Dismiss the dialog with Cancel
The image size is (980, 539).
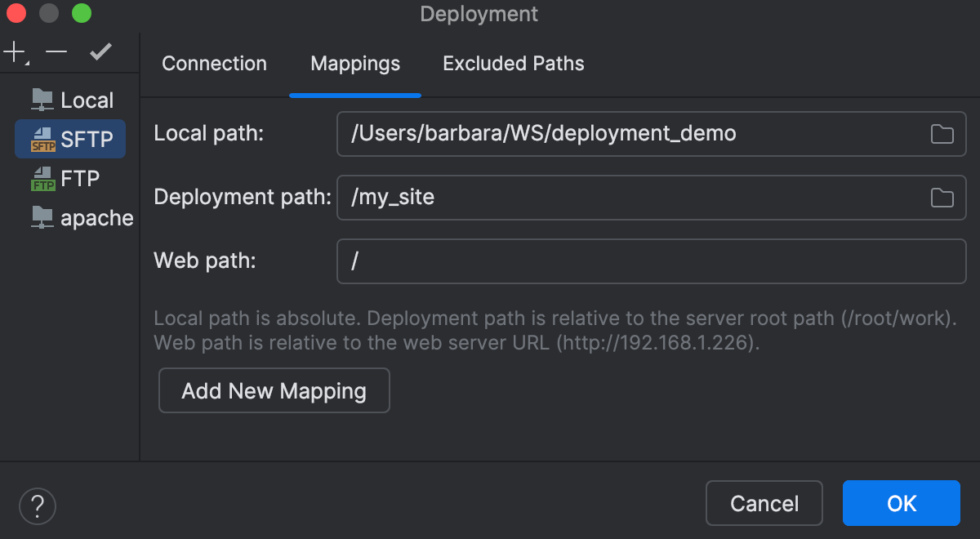[764, 503]
